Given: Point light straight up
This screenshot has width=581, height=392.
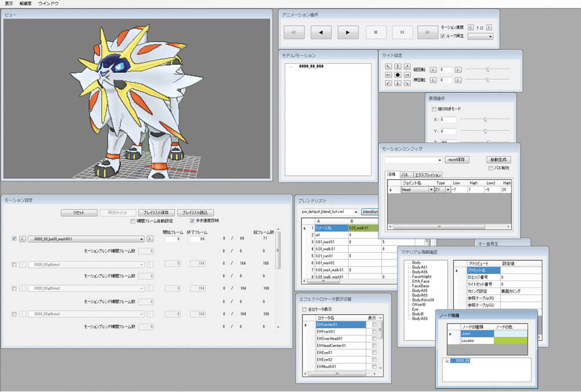Looking at the screenshot, I should coord(397,66).
